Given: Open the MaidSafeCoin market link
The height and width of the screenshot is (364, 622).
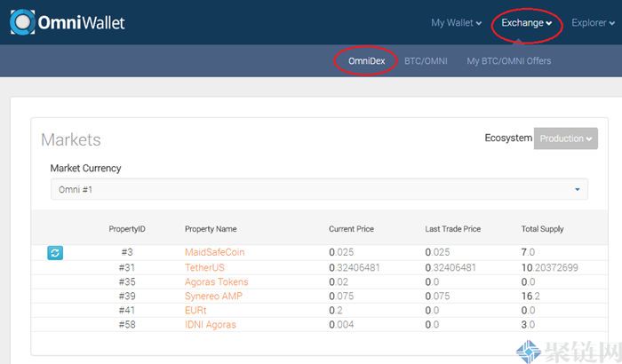Looking at the screenshot, I should tap(214, 253).
